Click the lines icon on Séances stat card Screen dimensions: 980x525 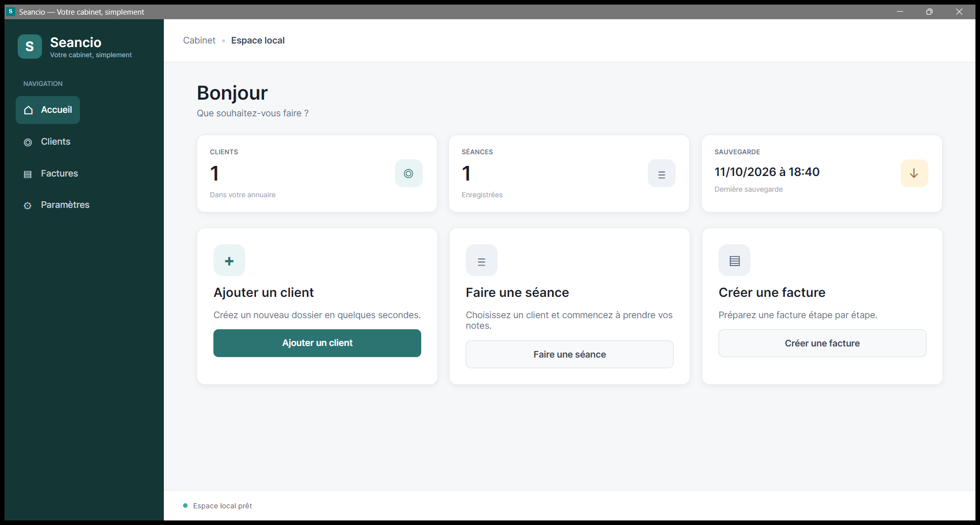661,173
